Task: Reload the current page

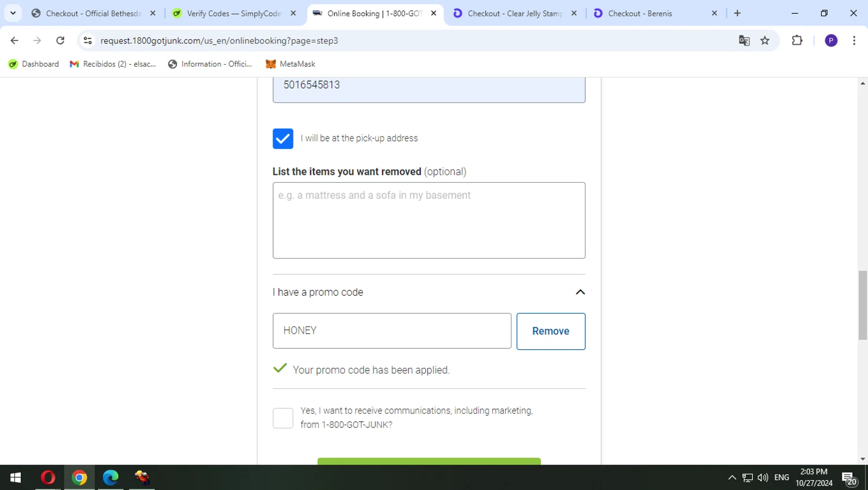Action: click(x=60, y=40)
